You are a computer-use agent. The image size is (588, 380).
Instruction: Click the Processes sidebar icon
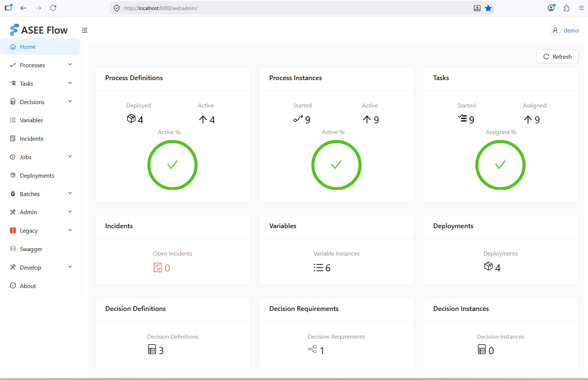(13, 65)
